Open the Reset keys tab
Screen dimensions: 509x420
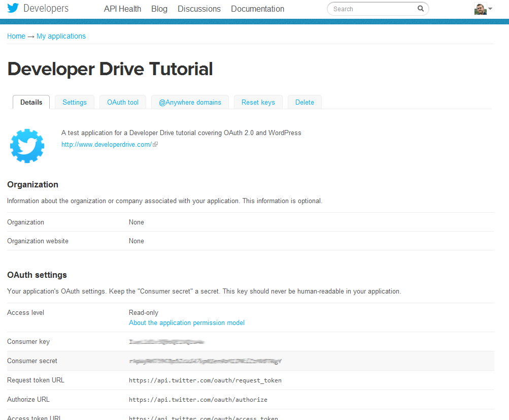[x=258, y=102]
